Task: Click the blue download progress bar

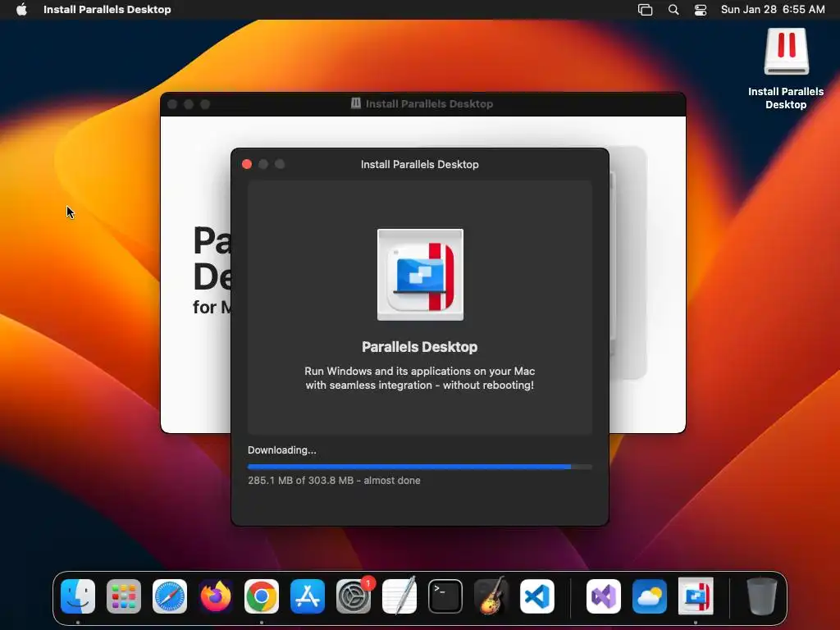Action: [419, 467]
